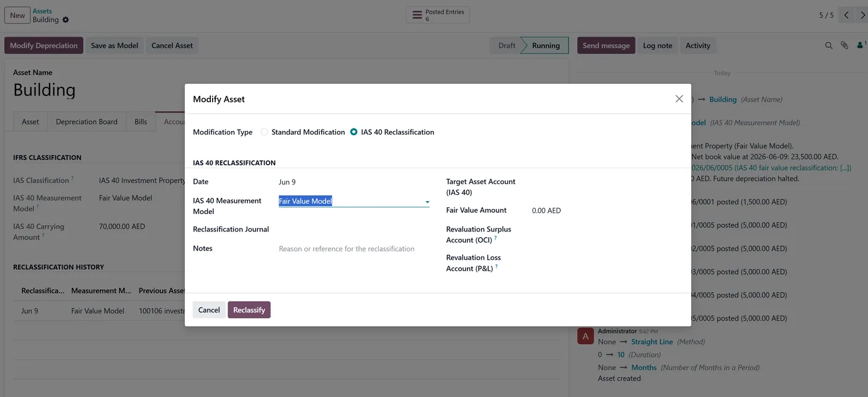Switch to the Asset tab
Image resolution: width=868 pixels, height=397 pixels.
pos(30,122)
